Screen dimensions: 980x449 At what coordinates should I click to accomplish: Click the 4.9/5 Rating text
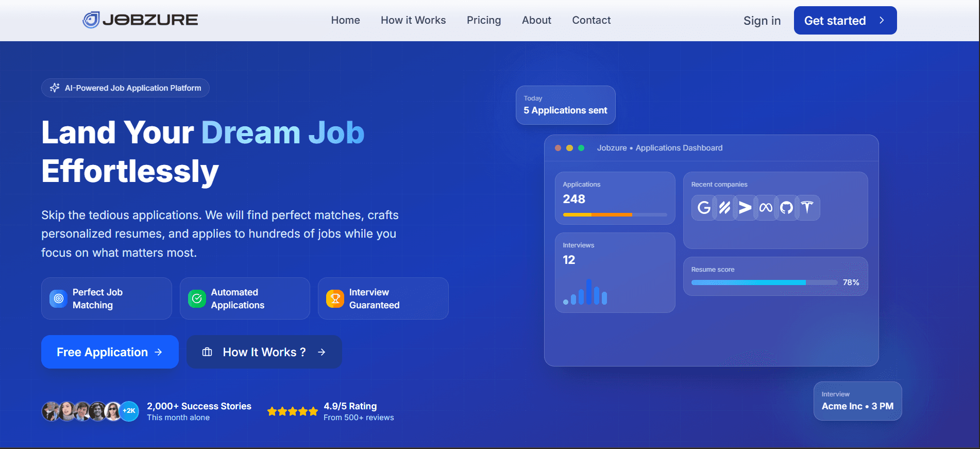click(350, 406)
